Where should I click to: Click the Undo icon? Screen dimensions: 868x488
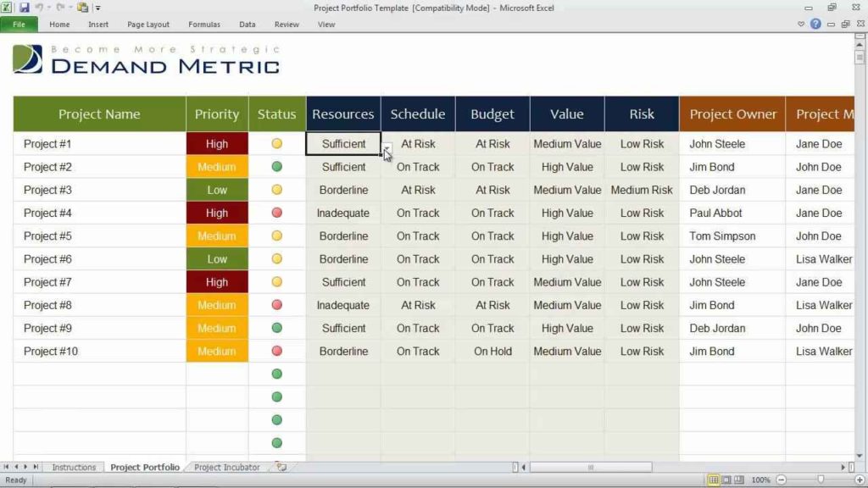[x=40, y=8]
